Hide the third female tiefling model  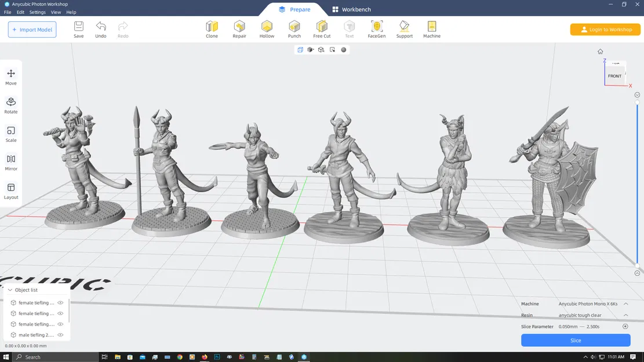[x=60, y=324]
